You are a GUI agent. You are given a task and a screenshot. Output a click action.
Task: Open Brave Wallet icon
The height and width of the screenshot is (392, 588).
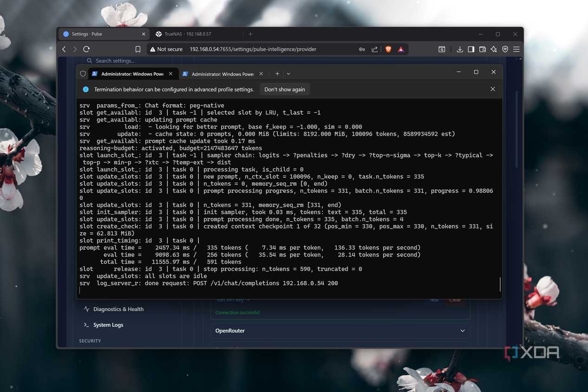(483, 49)
